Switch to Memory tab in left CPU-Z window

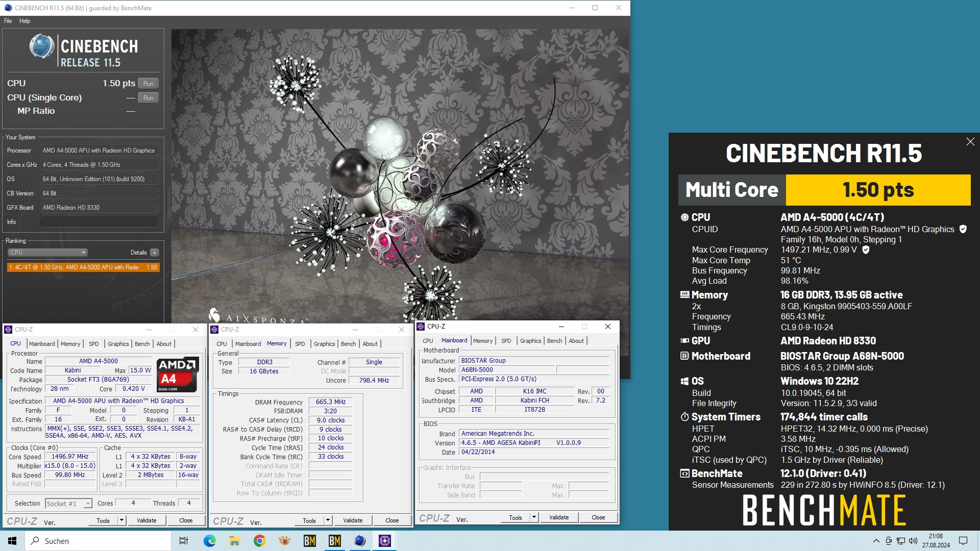pyautogui.click(x=70, y=344)
